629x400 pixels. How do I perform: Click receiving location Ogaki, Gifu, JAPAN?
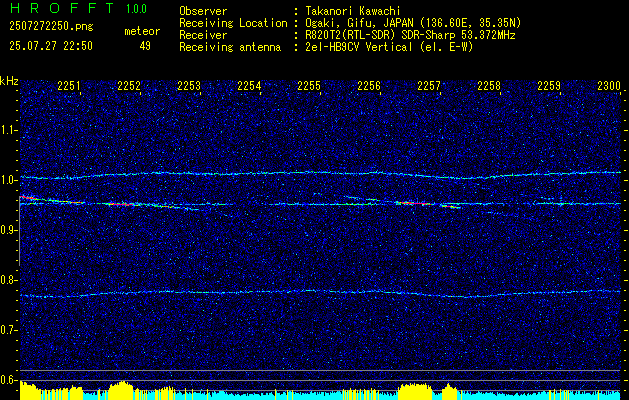coord(359,23)
